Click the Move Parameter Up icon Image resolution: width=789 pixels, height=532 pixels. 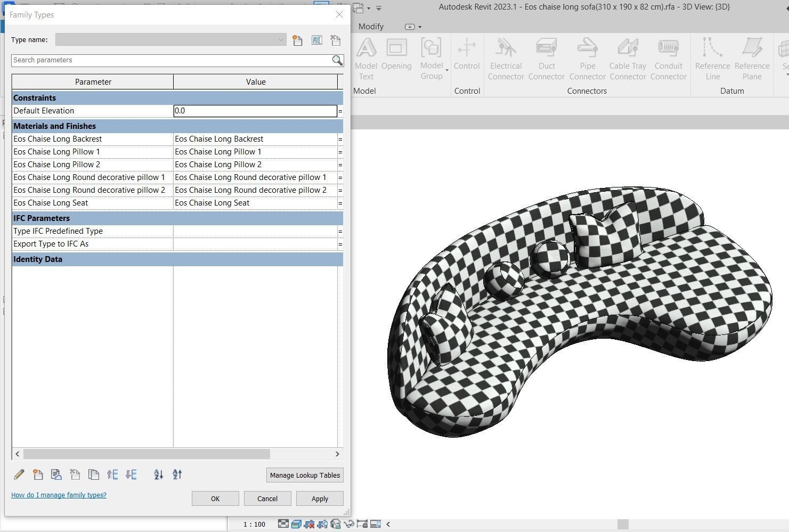coord(112,474)
